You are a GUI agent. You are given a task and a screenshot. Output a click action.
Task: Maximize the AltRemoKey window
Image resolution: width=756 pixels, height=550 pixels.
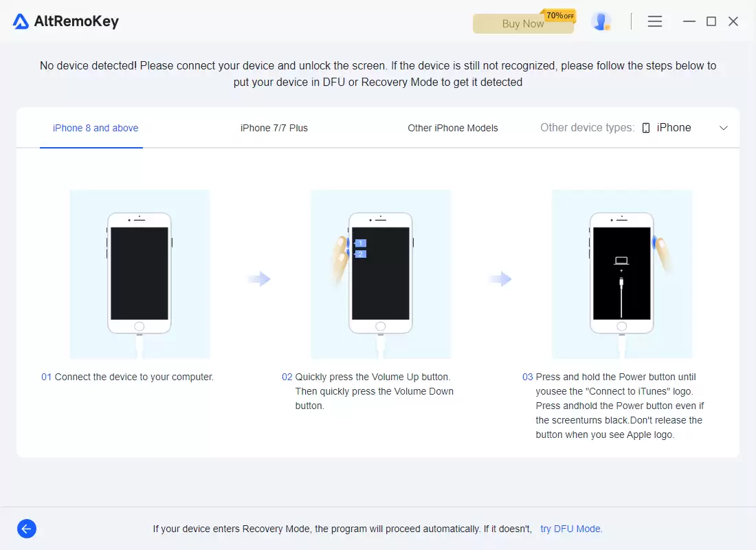pos(711,21)
